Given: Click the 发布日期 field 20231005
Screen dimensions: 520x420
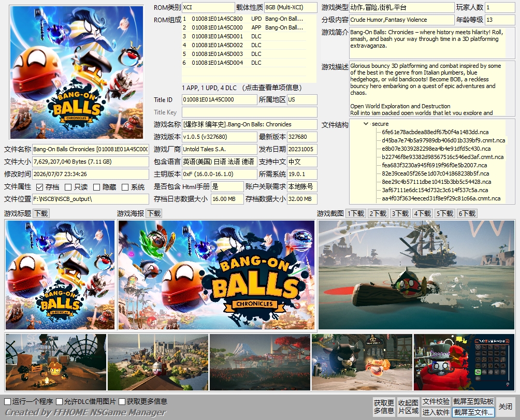Looking at the screenshot, I should (x=302, y=150).
